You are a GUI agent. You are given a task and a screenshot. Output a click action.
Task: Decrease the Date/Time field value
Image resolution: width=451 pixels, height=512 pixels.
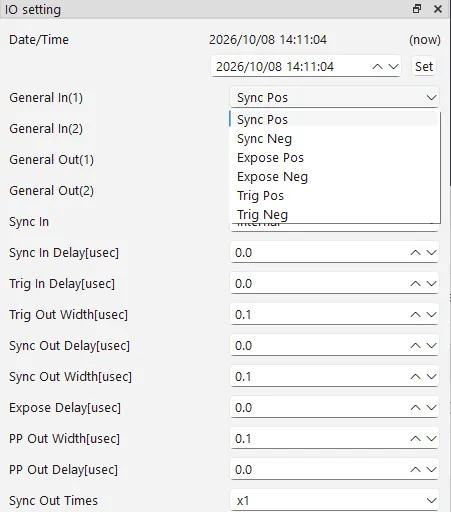click(x=393, y=67)
